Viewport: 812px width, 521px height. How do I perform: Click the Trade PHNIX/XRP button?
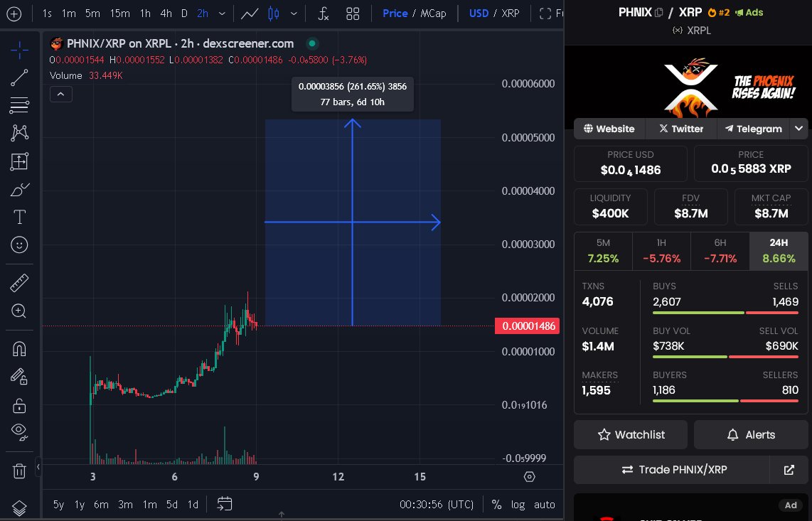pos(674,470)
